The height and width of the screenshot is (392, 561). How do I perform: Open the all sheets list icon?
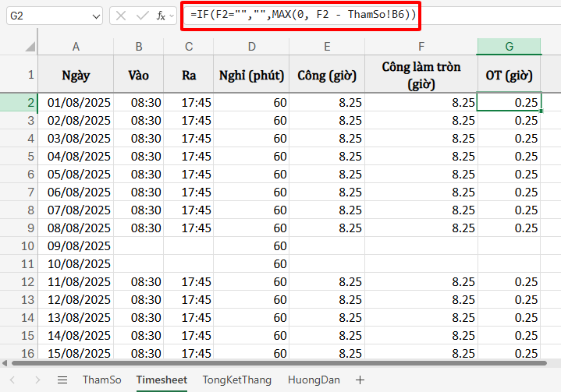(62, 380)
